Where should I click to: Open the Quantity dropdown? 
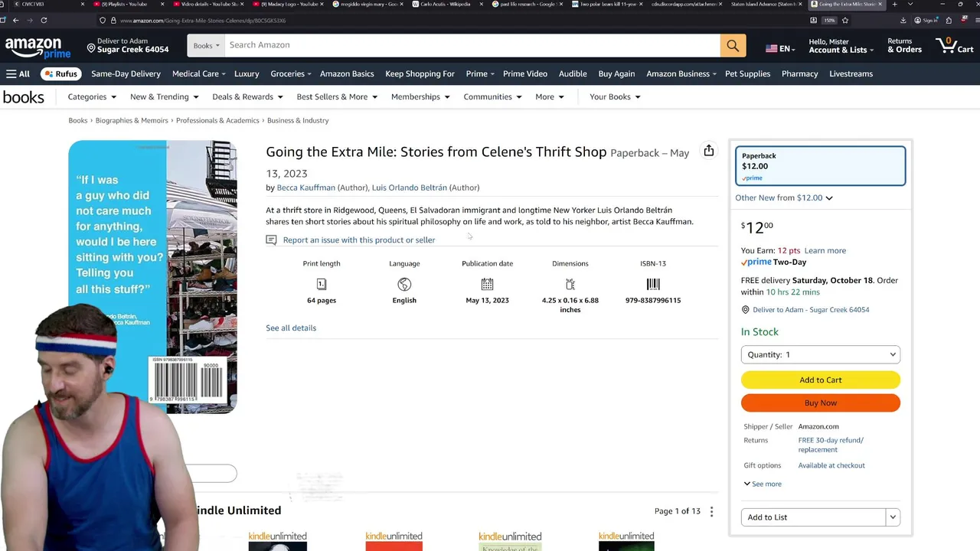[821, 354]
